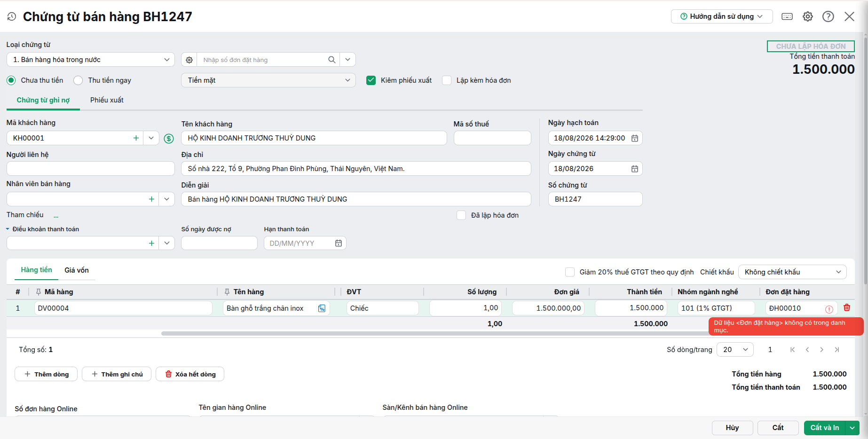Screen dimensions: 868x439
Task: Check Đã lập hóa đơn checkbox
Action: coord(461,215)
